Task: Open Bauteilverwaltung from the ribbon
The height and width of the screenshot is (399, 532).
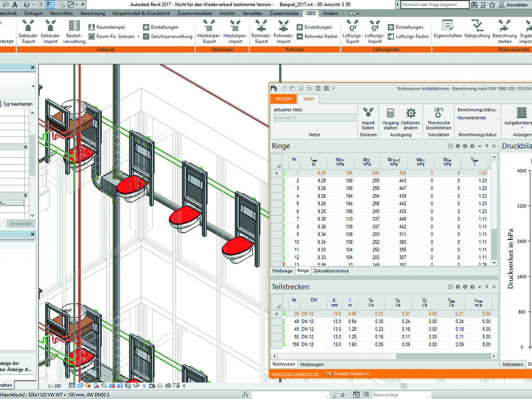Action: (74, 27)
